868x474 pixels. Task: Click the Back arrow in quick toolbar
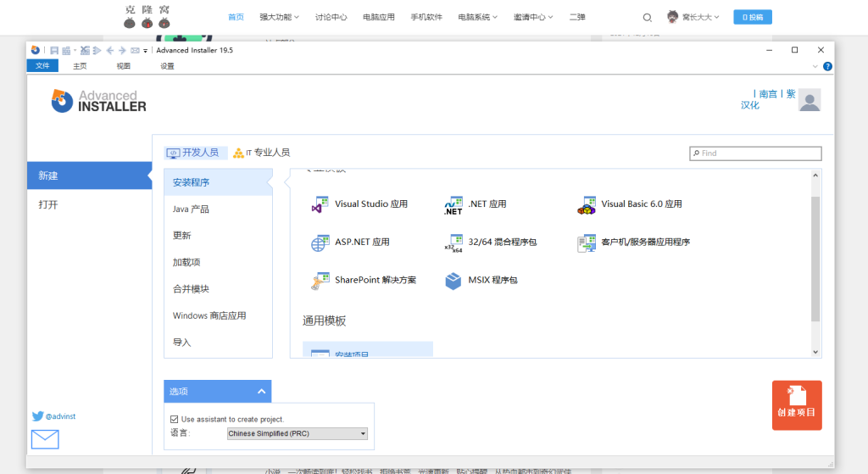[x=109, y=50]
